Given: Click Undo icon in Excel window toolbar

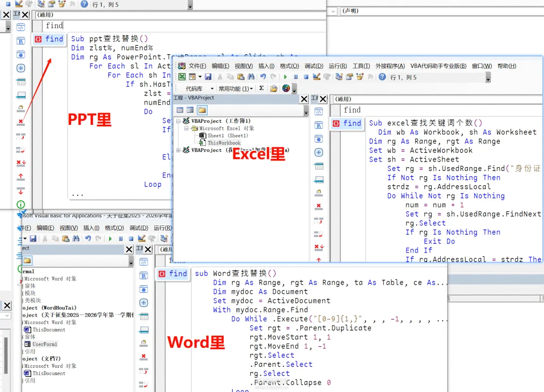Looking at the screenshot, I should tap(263, 77).
